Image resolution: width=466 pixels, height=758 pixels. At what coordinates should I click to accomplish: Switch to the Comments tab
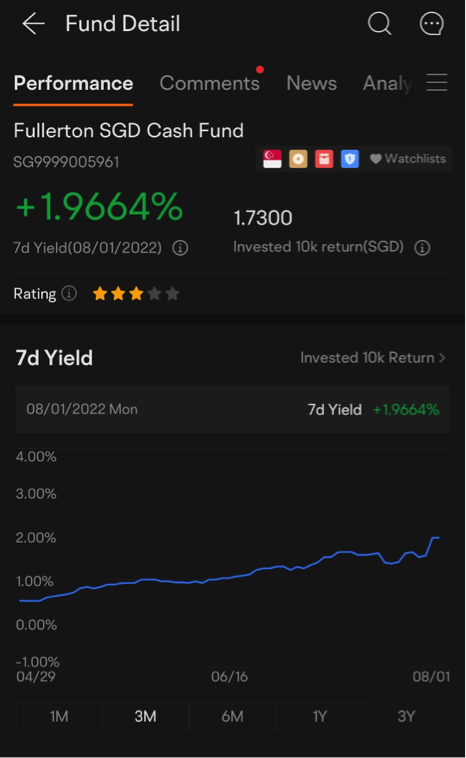tap(210, 83)
